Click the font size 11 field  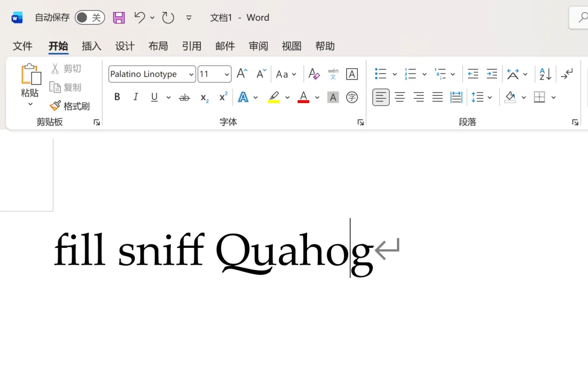pyautogui.click(x=210, y=74)
